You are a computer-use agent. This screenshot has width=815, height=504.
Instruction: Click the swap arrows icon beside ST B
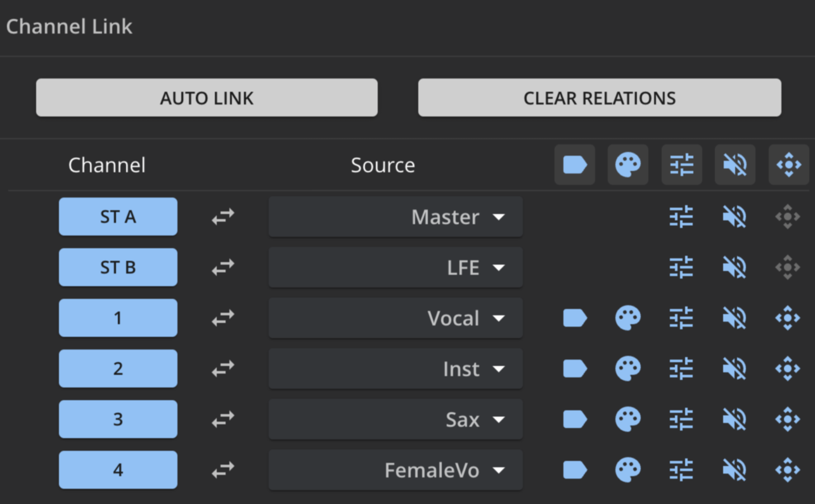[223, 268]
